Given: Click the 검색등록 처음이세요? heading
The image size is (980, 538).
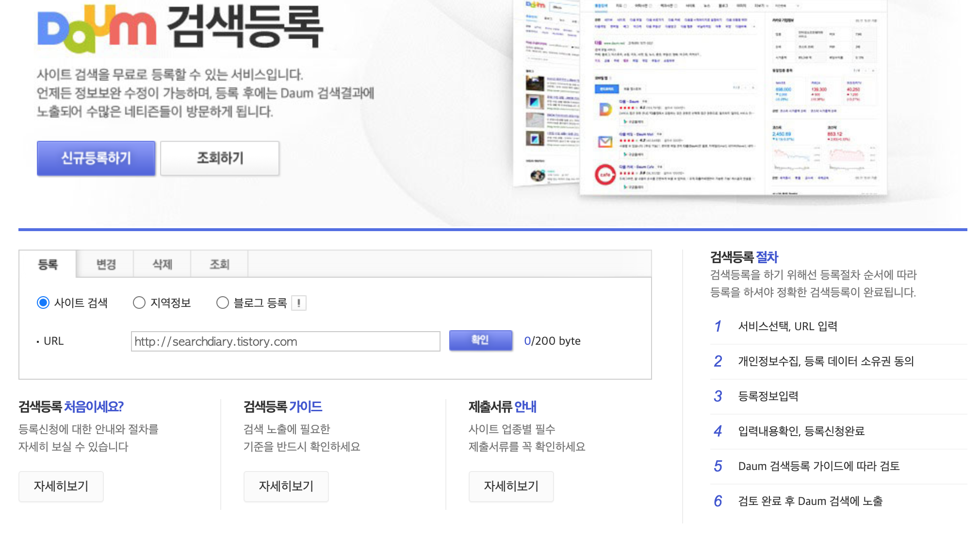Looking at the screenshot, I should [71, 406].
